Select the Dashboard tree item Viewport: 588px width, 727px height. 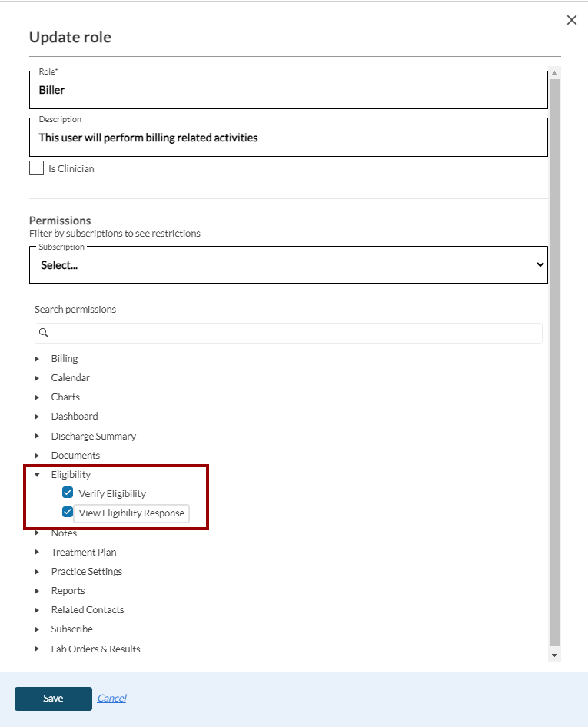pyautogui.click(x=75, y=417)
